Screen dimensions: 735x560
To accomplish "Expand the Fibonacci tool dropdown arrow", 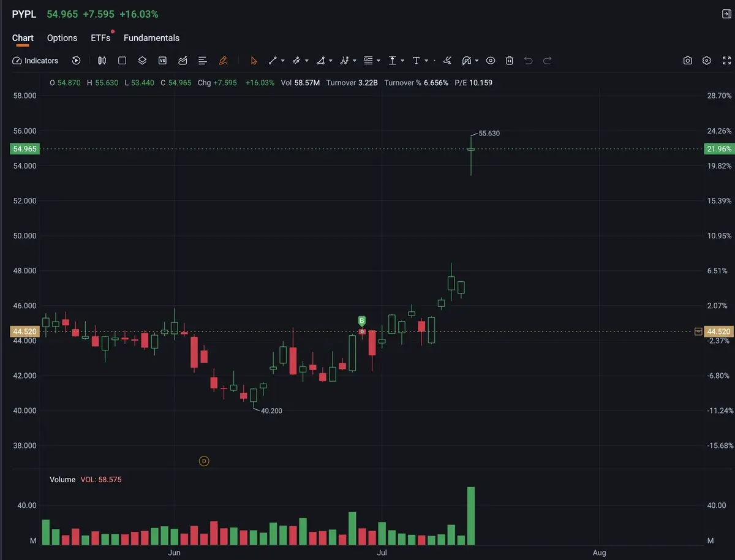I will [379, 61].
